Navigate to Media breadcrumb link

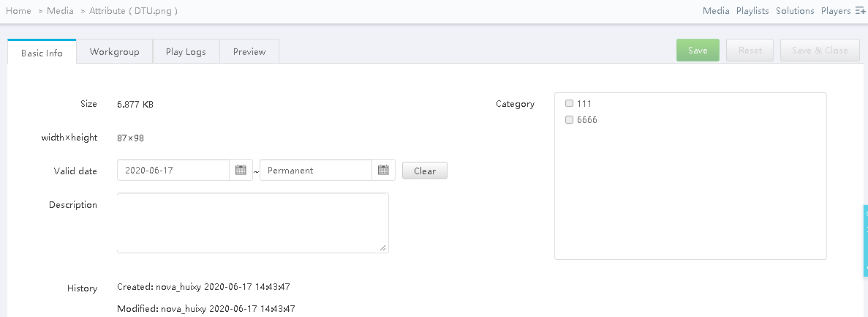61,10
